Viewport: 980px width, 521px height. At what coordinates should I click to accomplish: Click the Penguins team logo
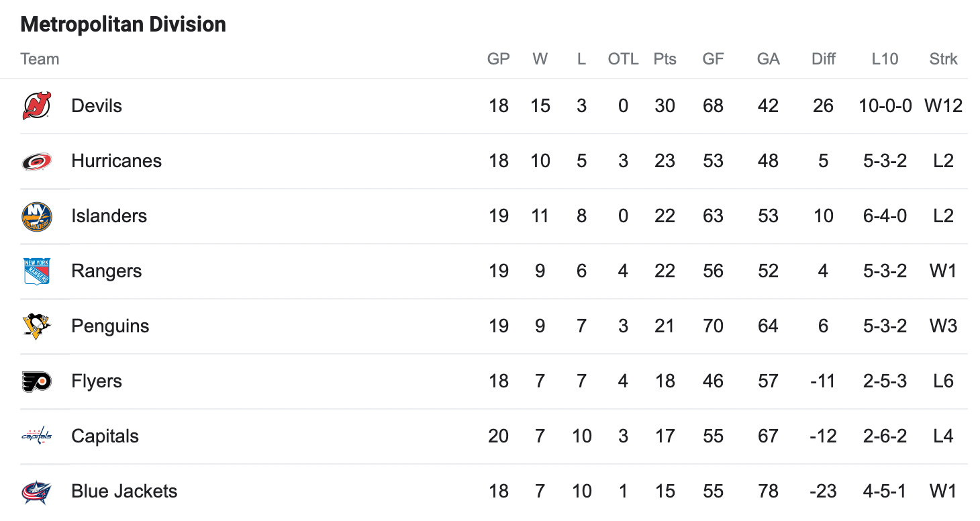click(36, 326)
